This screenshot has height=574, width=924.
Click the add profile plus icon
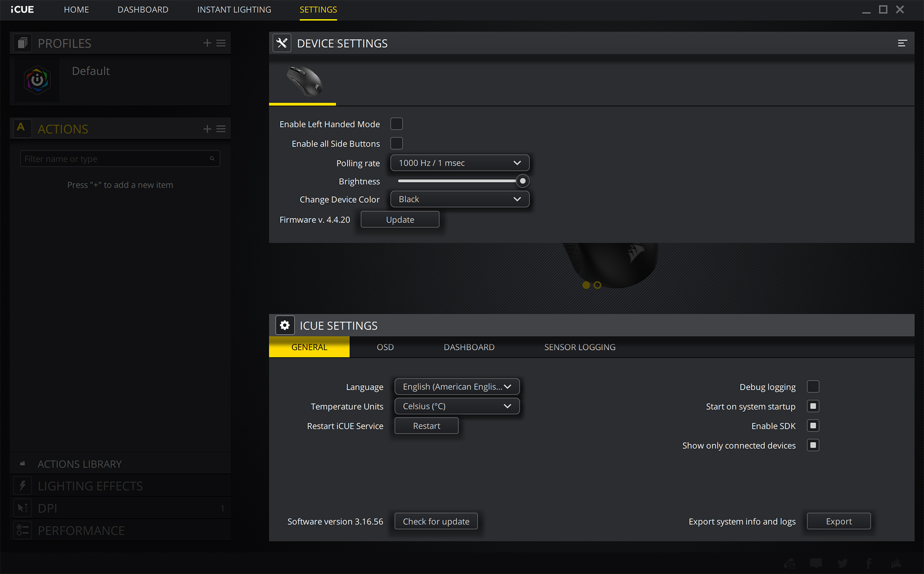click(x=207, y=43)
